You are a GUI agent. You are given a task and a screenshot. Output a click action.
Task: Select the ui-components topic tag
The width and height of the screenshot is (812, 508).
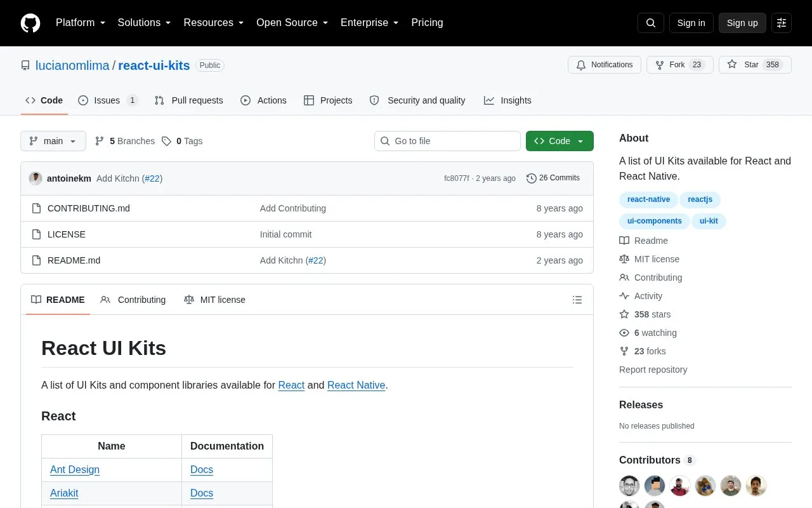click(654, 221)
